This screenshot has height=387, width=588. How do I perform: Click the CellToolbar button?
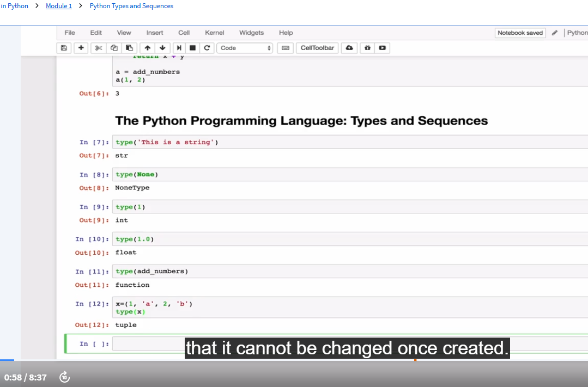pos(317,48)
